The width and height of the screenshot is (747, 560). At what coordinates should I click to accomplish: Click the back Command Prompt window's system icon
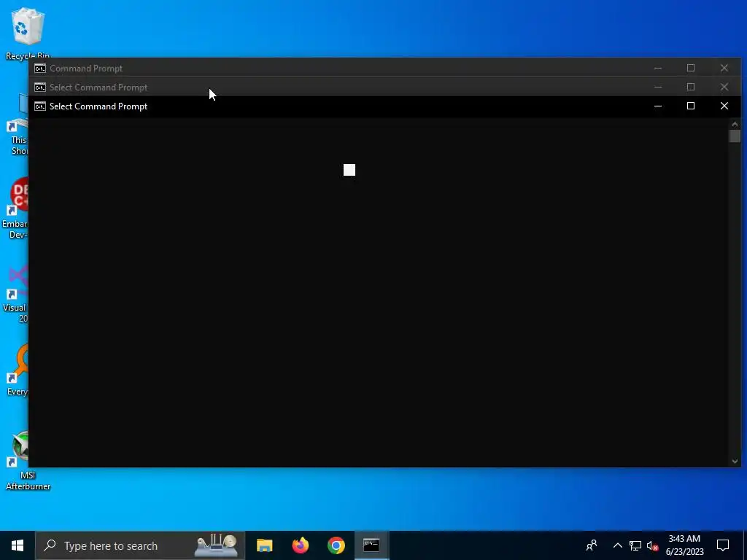point(40,68)
